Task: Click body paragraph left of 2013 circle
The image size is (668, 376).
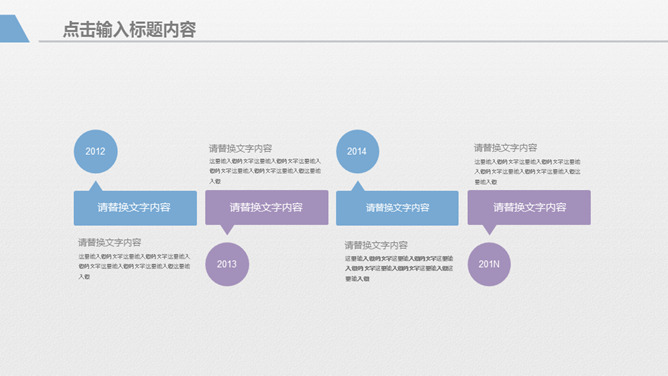Action: coord(134,266)
